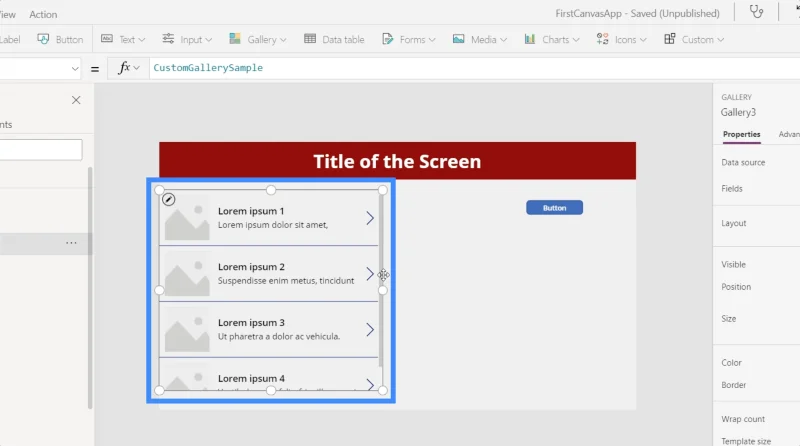This screenshot has width=800, height=446.
Task: Expand the fx formula chevron
Action: pos(137,68)
